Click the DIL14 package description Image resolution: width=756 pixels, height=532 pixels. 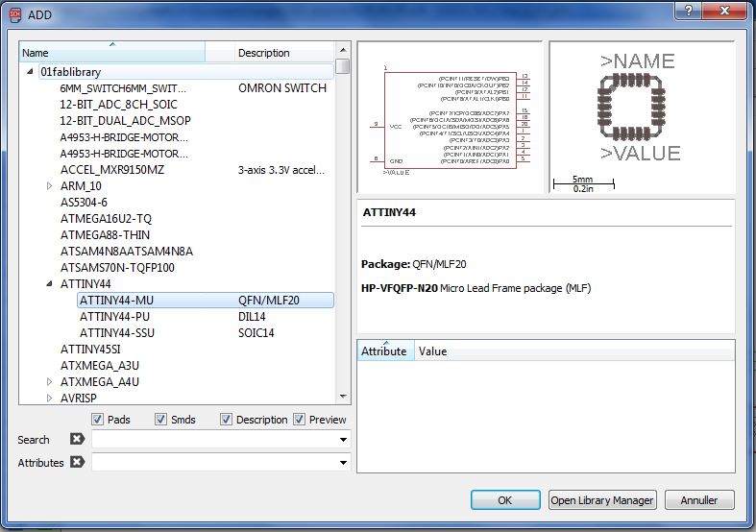point(253,317)
